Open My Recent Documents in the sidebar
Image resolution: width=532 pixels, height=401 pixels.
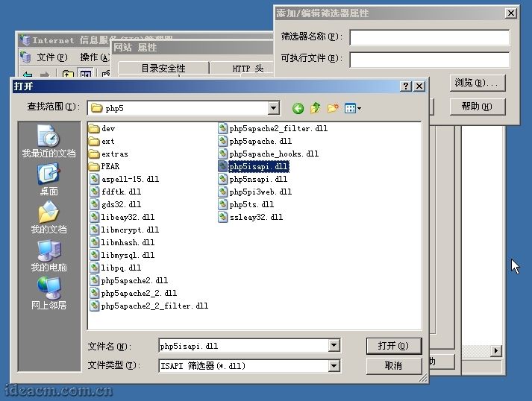[x=48, y=142]
